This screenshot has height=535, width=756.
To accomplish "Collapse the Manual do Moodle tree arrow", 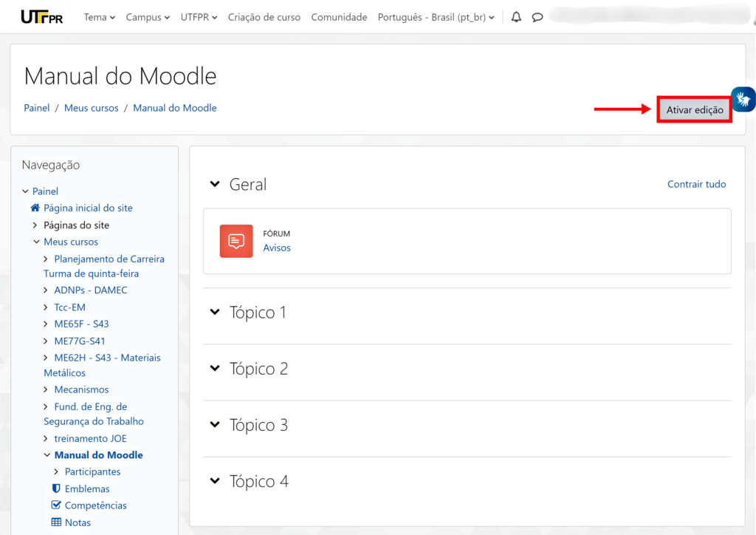I will pos(47,455).
